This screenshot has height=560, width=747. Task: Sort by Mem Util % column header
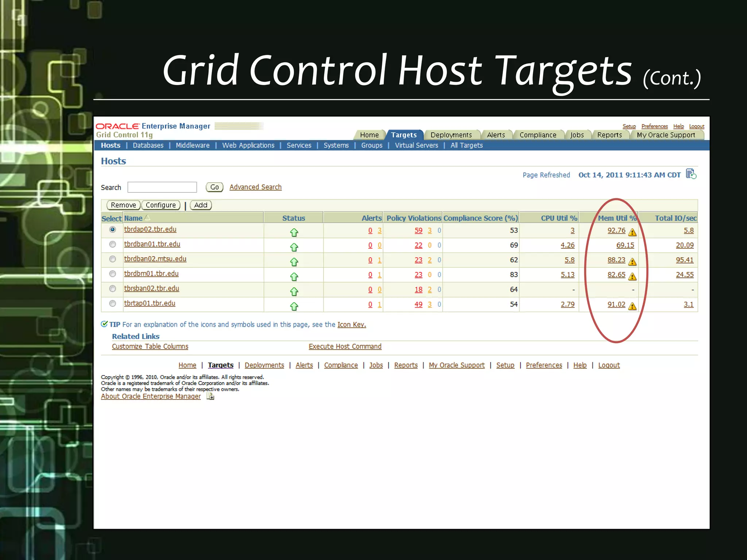[617, 218]
